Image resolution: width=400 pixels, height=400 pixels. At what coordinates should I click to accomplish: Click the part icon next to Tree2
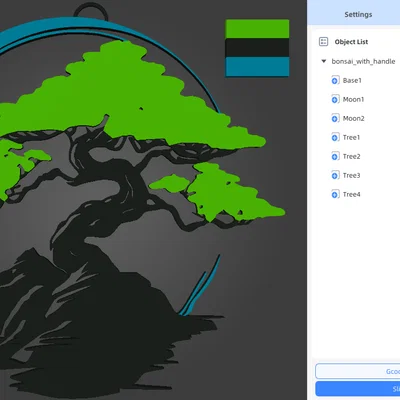pyautogui.click(x=335, y=156)
